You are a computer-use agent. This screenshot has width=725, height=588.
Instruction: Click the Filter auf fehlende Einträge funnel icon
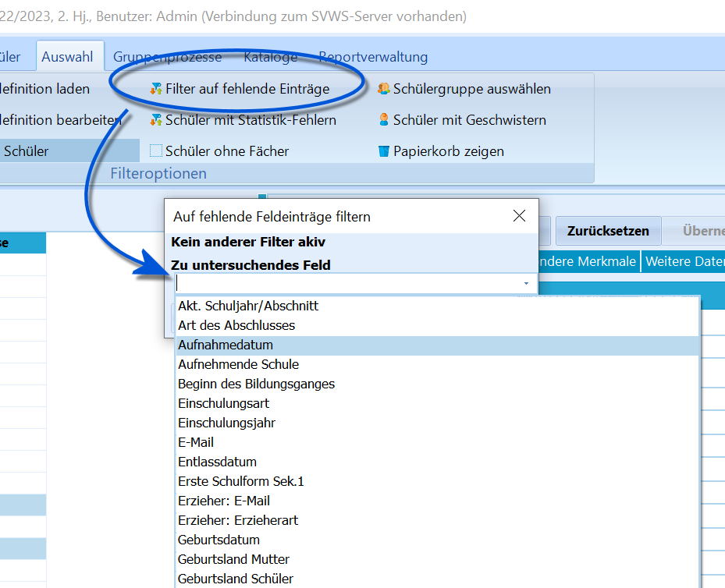(156, 89)
